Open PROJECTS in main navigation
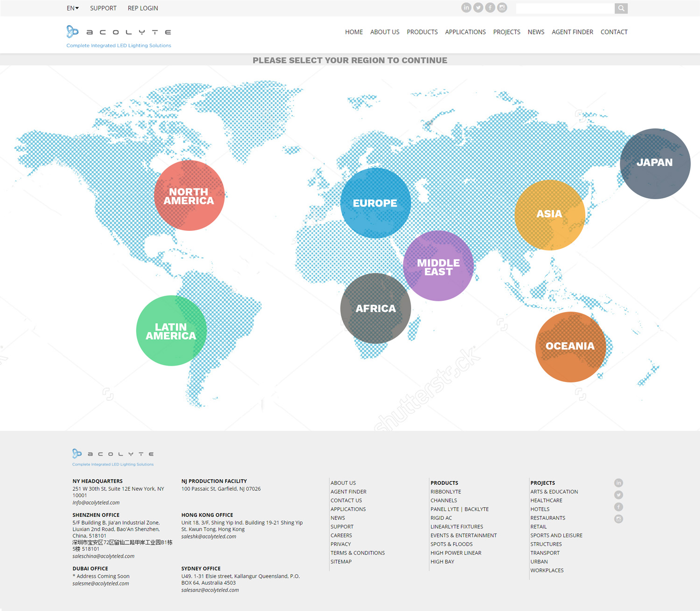The image size is (700, 611). [x=506, y=32]
